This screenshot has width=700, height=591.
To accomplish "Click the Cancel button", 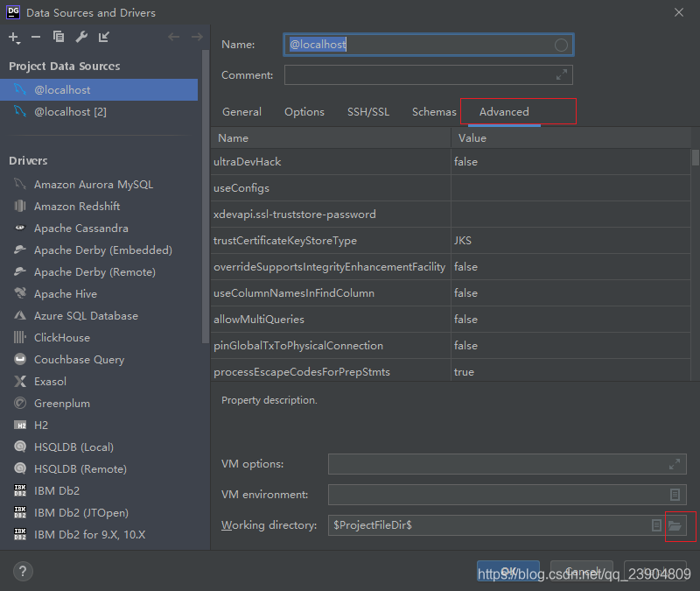I will [581, 572].
